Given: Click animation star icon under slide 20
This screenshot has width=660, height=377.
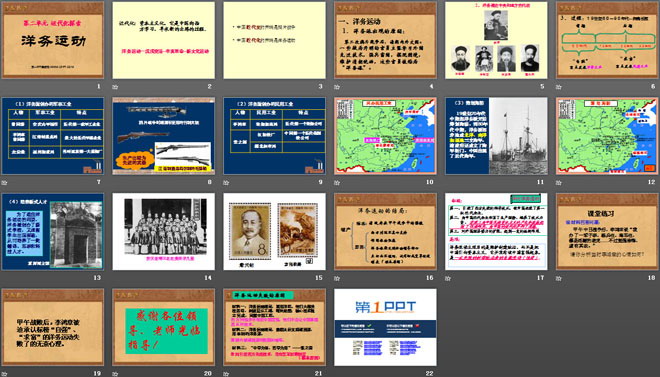Looking at the screenshot, I should point(115,374).
